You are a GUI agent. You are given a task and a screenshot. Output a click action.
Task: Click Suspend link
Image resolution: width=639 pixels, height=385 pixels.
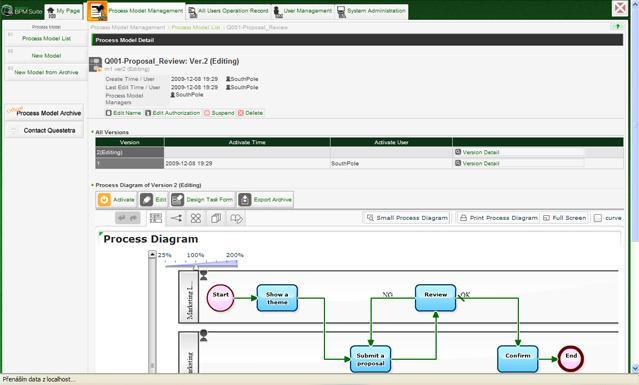(219, 113)
